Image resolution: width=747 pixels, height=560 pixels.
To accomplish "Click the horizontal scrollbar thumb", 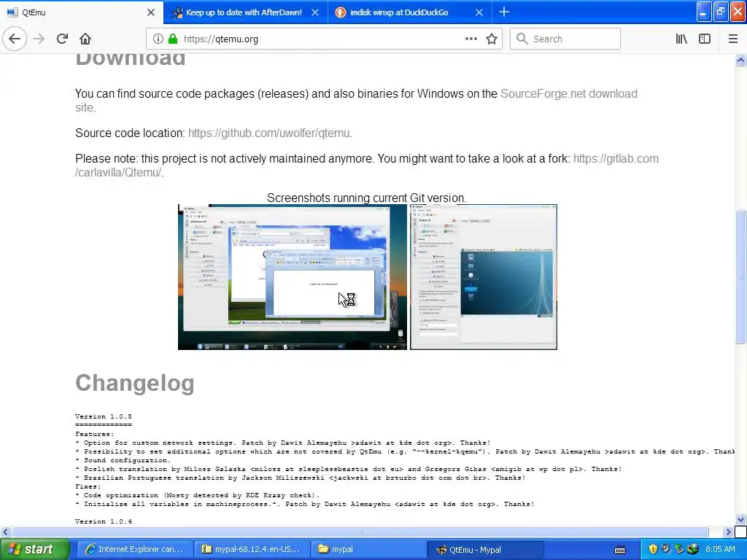I will click(x=360, y=532).
